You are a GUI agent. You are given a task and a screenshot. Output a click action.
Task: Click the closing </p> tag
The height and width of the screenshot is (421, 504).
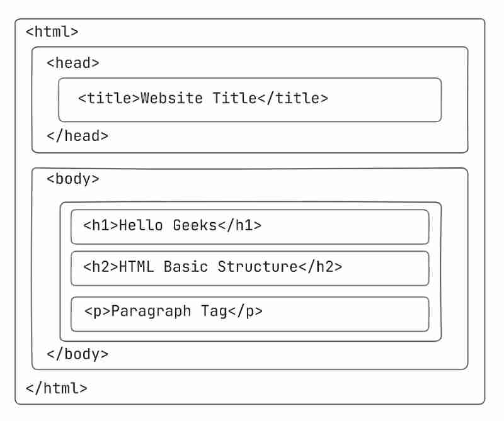[245, 312]
